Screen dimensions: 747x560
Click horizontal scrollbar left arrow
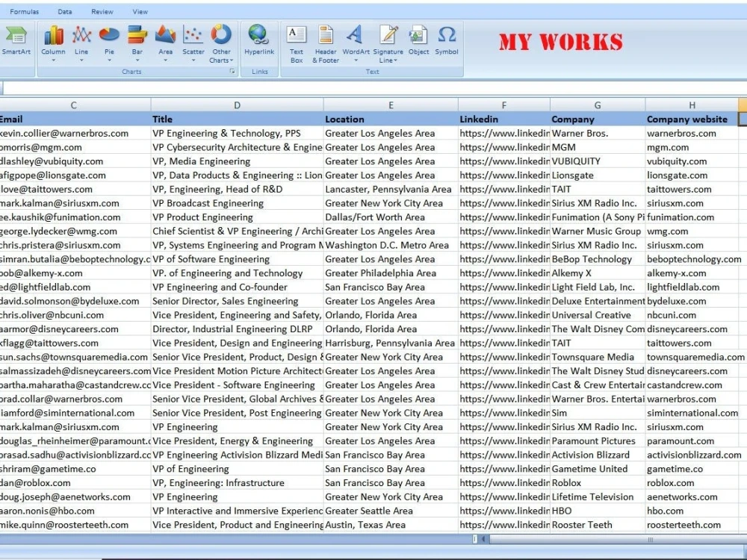pos(483,539)
